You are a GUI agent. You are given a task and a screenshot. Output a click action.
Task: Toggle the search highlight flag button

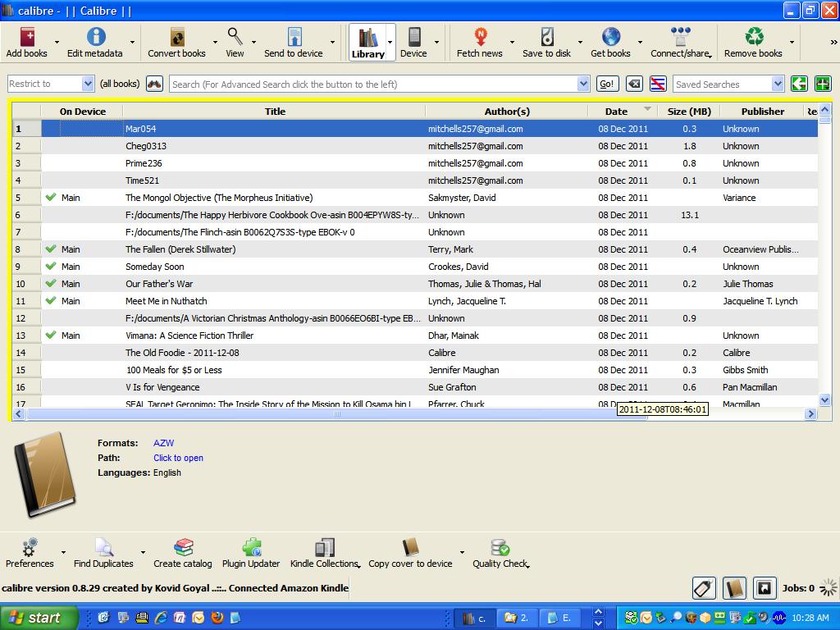click(657, 84)
